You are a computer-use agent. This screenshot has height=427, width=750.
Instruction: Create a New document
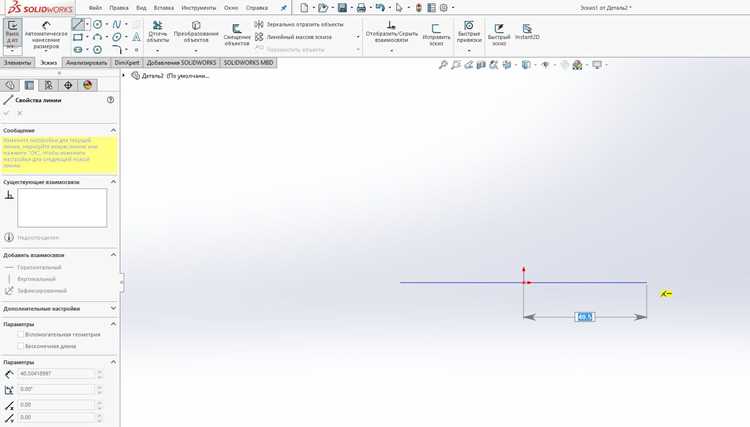(304, 8)
